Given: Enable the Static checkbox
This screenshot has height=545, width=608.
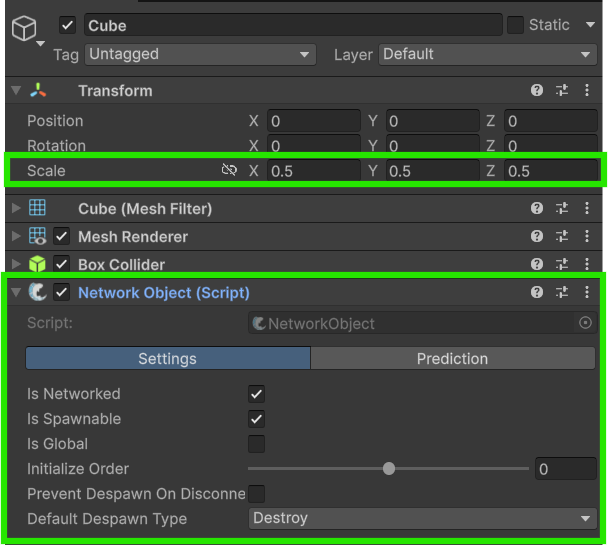Looking at the screenshot, I should [515, 25].
